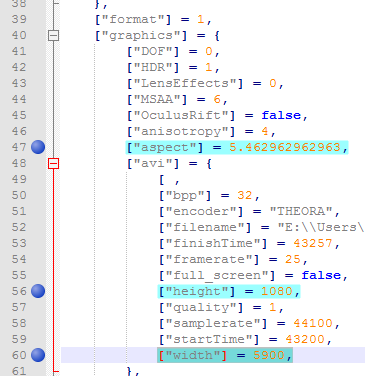The height and width of the screenshot is (376, 365).
Task: Click line number 50 in the margin
Action: [x=19, y=195]
